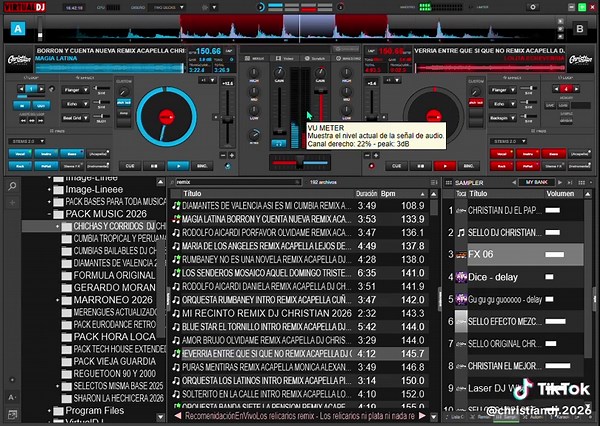Screen dimensions: 600x426
Task: Increase right deck loop size arrow
Action: pos(576,89)
